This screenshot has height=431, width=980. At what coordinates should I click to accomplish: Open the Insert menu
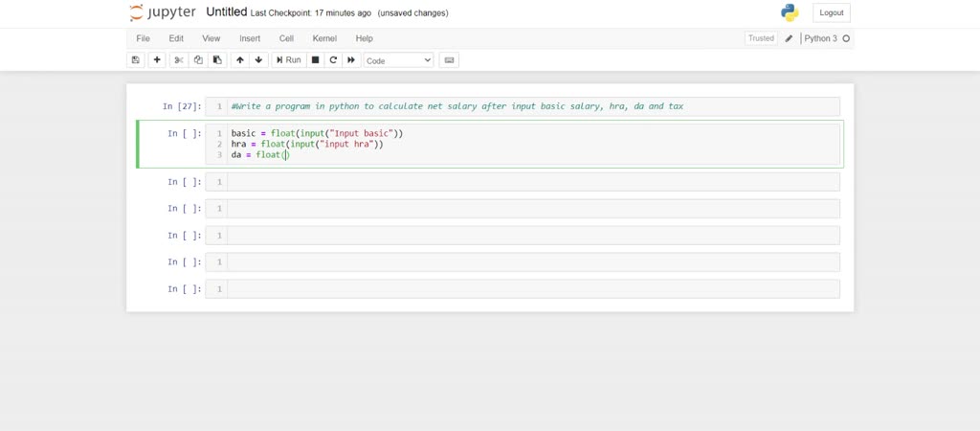coord(250,38)
